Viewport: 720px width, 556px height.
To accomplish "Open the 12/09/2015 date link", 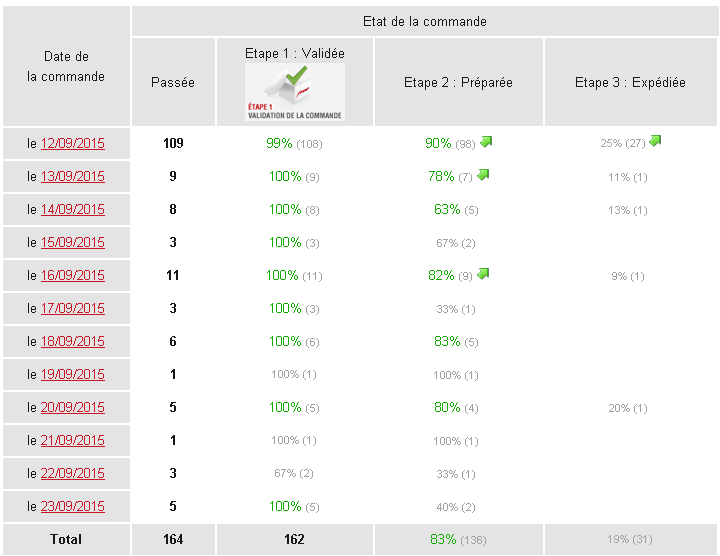I will [x=72, y=144].
